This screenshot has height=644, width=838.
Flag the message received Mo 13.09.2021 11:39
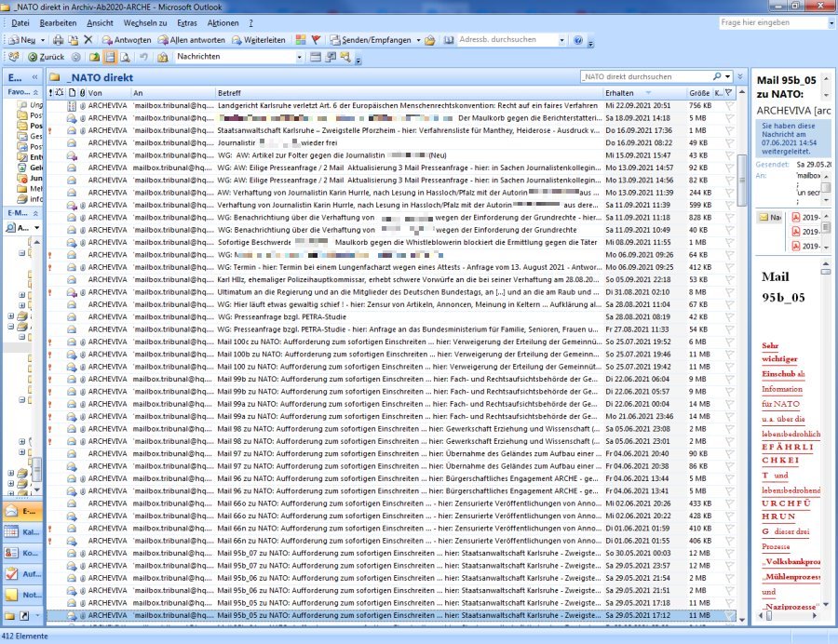729,193
